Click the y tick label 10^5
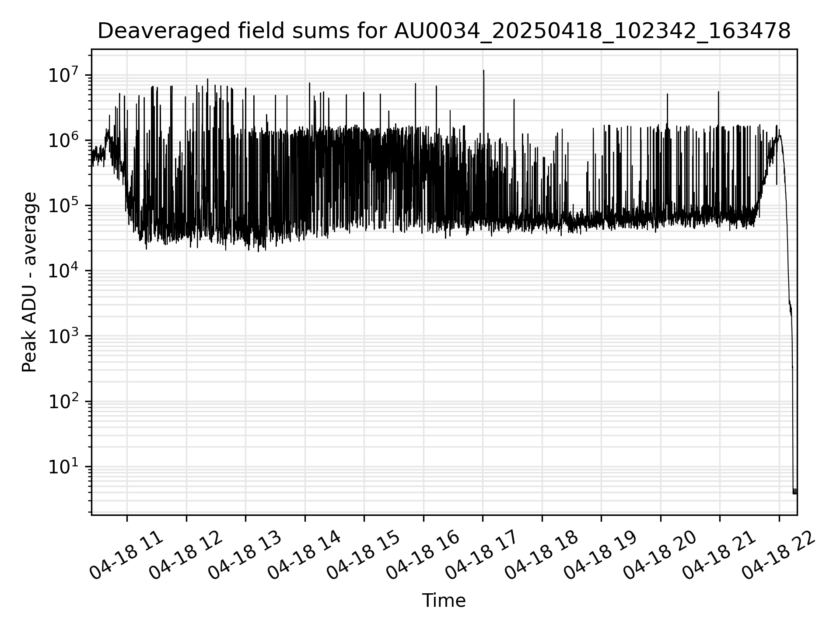The height and width of the screenshot is (630, 840). click(64, 205)
